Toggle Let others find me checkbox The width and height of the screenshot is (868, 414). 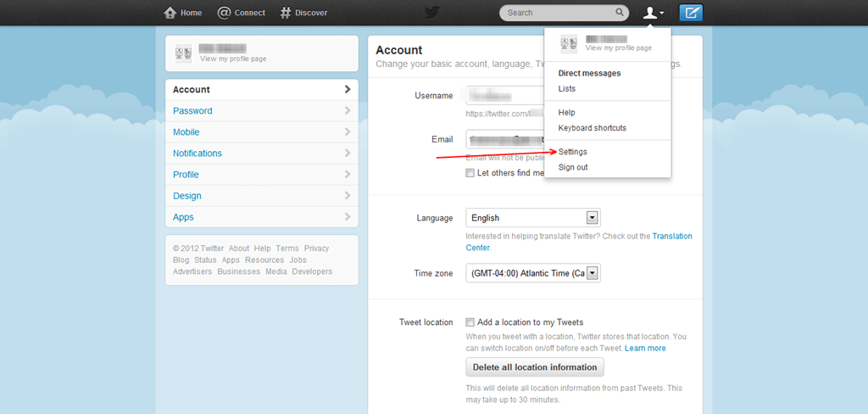point(470,173)
